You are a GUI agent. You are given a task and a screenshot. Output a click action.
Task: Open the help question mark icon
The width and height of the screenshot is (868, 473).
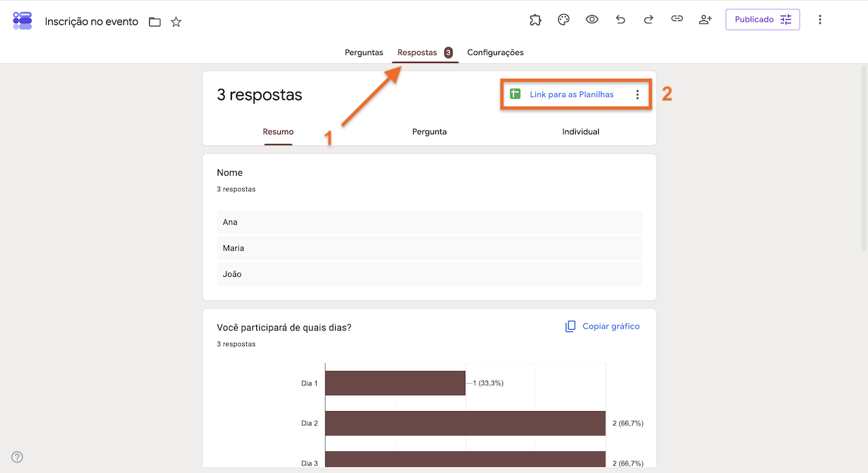[x=18, y=457]
